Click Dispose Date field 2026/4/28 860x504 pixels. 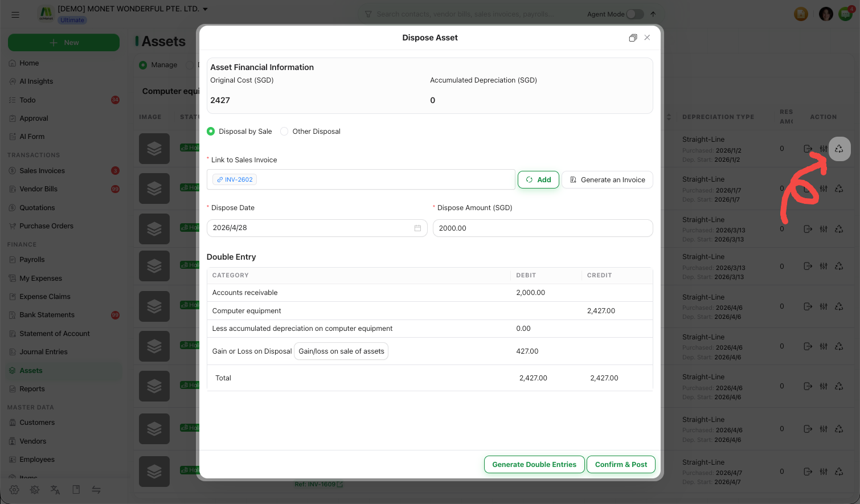click(317, 228)
